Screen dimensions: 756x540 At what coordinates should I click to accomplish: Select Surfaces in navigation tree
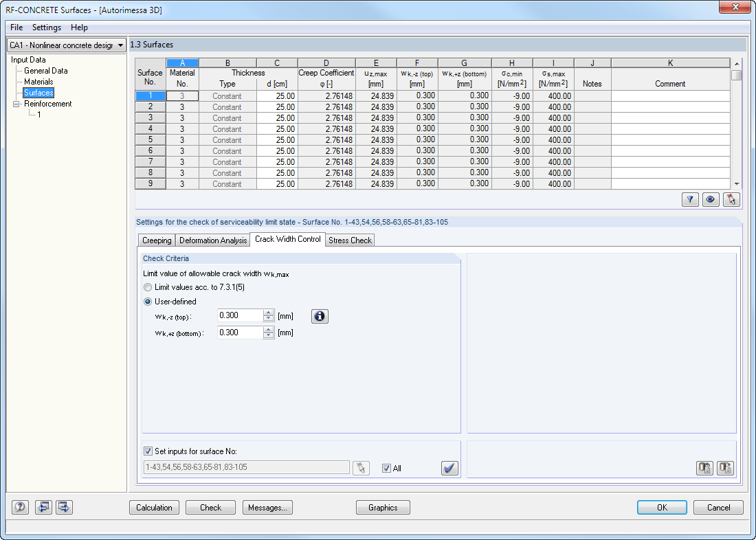coord(38,93)
